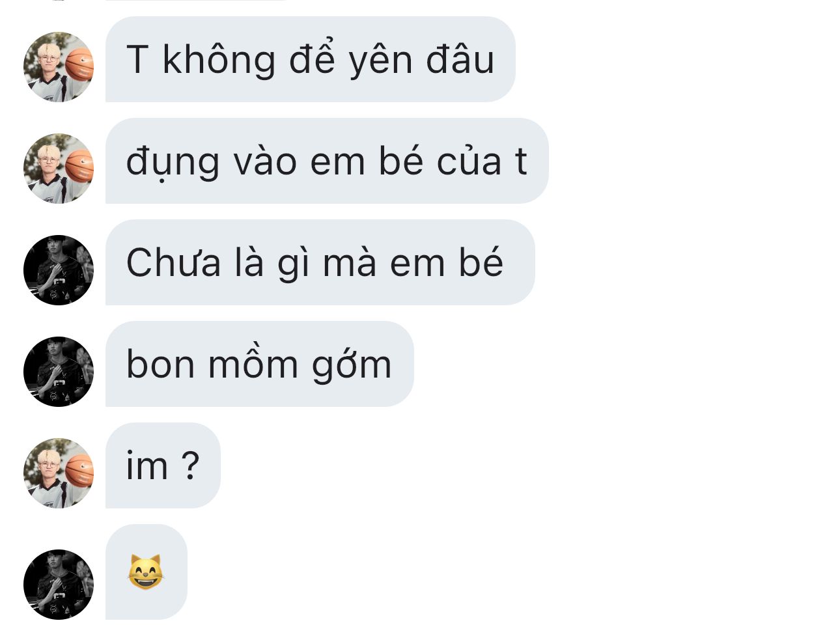840x638 pixels.
Task: Click the question mark in 'im ?'
Action: click(189, 465)
